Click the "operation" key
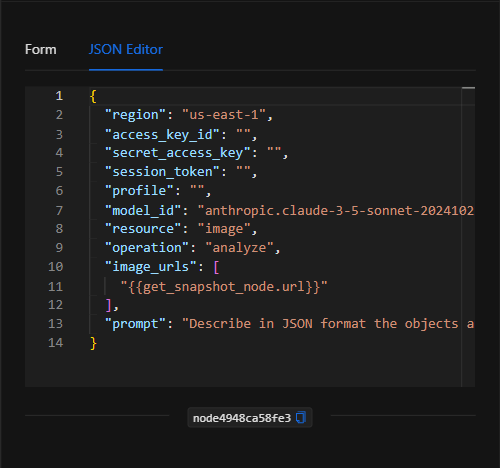This screenshot has width=500, height=468. pos(147,248)
